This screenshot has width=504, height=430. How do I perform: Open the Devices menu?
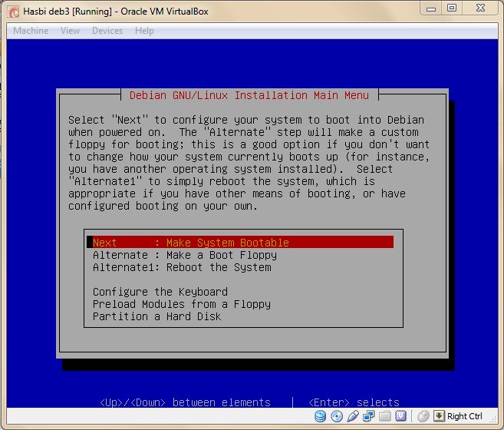point(107,31)
